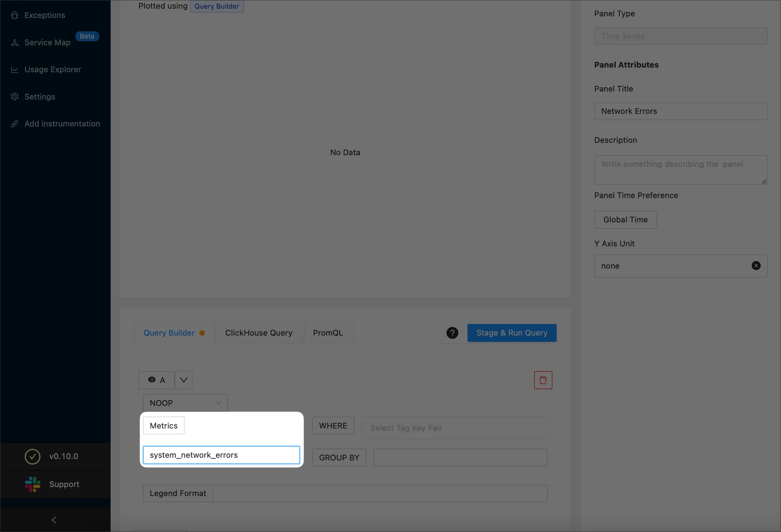Click the Beta badge

87,36
